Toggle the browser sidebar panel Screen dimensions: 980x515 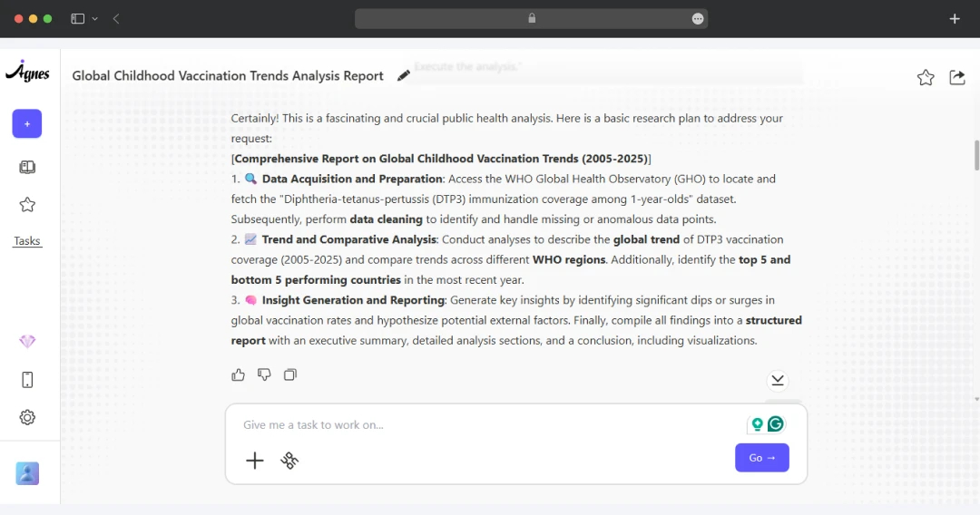point(77,19)
